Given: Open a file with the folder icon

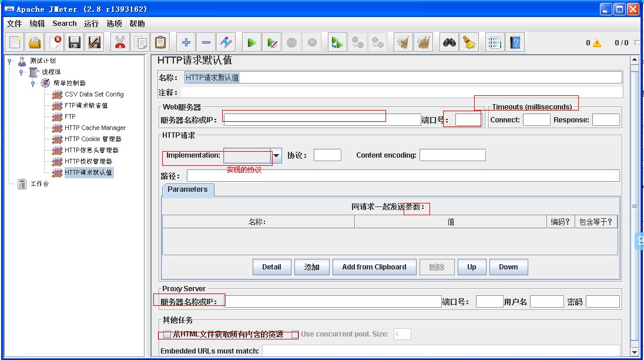Looking at the screenshot, I should (35, 42).
